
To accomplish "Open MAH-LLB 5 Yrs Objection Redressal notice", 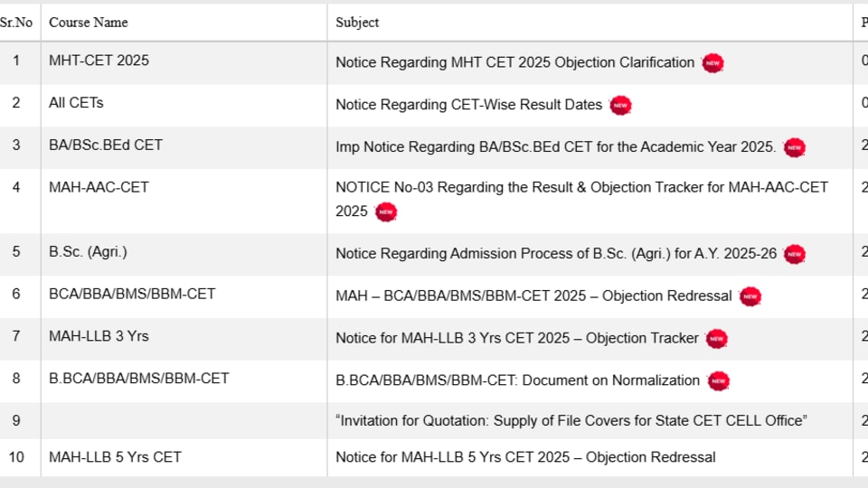I will [x=525, y=457].
